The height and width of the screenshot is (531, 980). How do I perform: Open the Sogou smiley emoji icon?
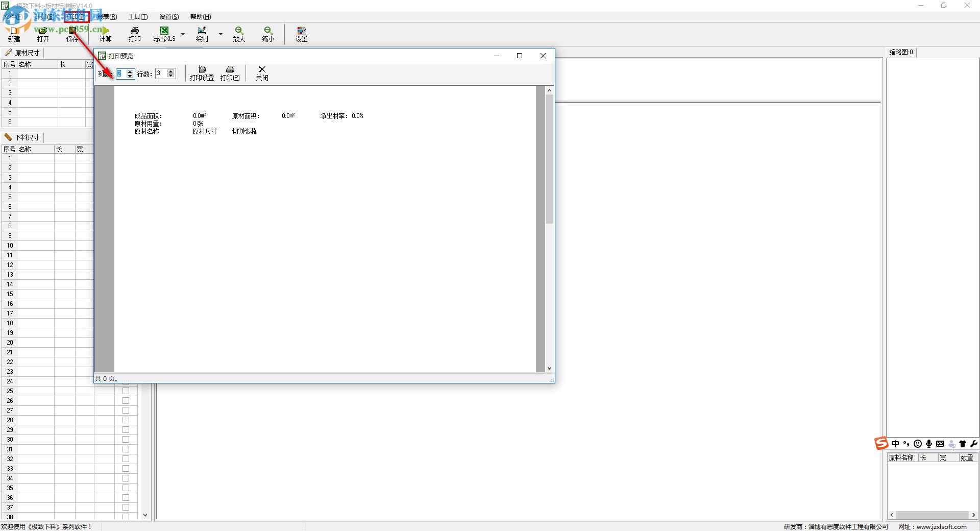point(918,444)
